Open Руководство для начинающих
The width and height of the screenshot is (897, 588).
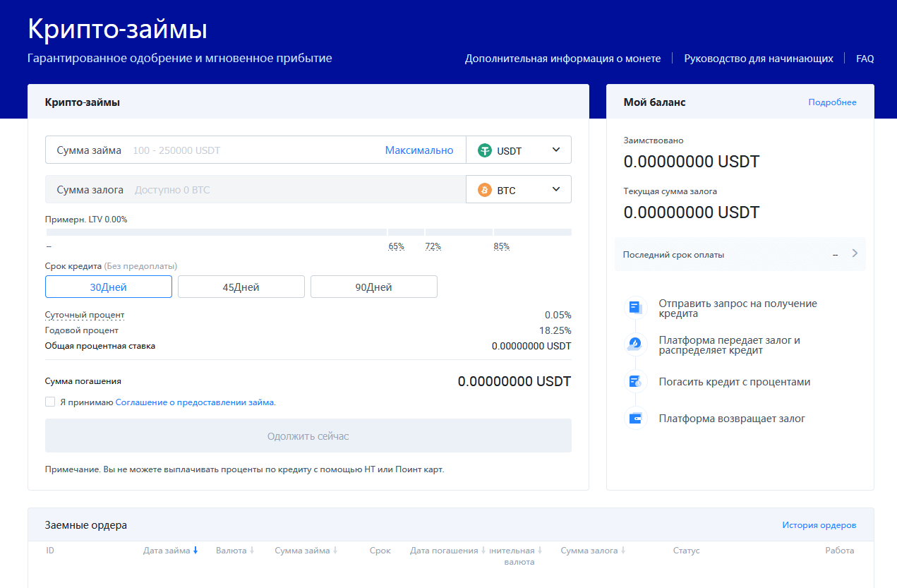[759, 59]
